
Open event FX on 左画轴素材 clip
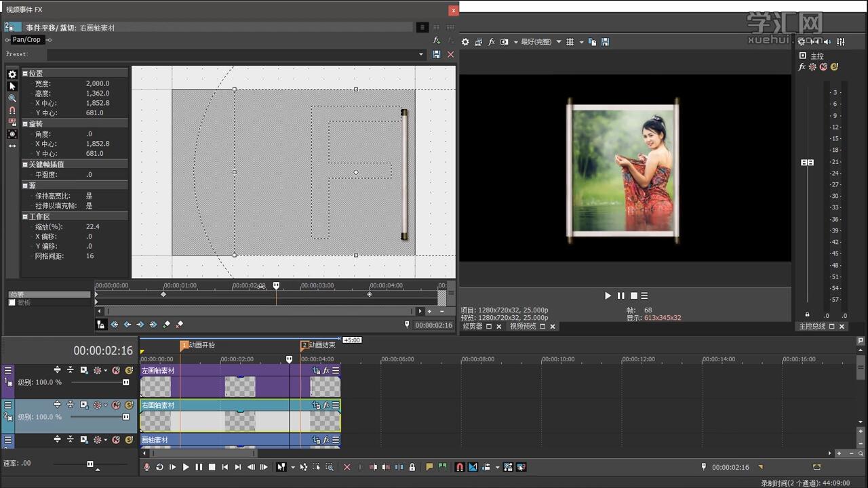point(326,371)
